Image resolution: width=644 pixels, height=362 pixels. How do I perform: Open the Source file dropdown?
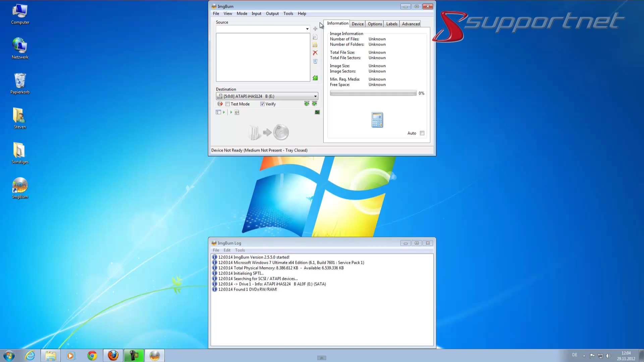[x=307, y=29]
